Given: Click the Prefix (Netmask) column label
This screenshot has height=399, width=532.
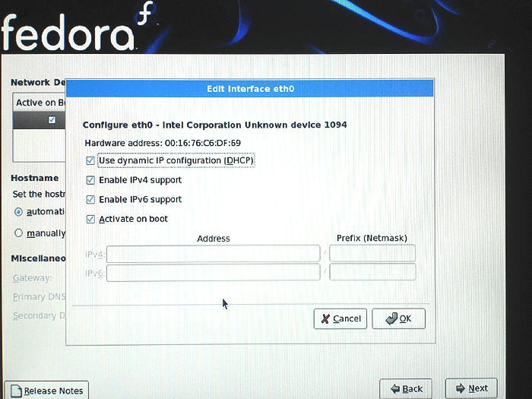Looking at the screenshot, I should [372, 238].
